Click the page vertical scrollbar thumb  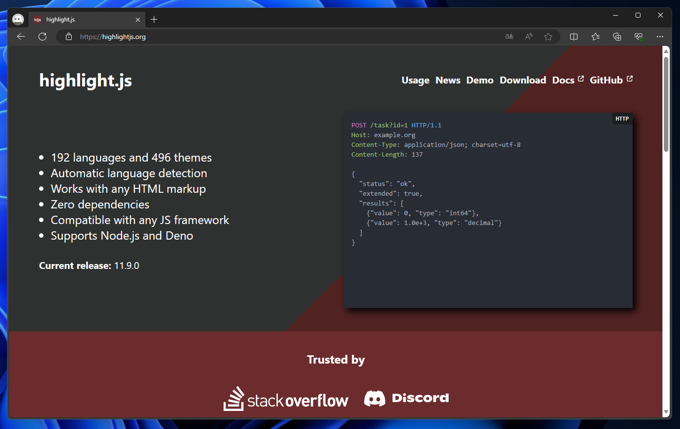tap(666, 103)
